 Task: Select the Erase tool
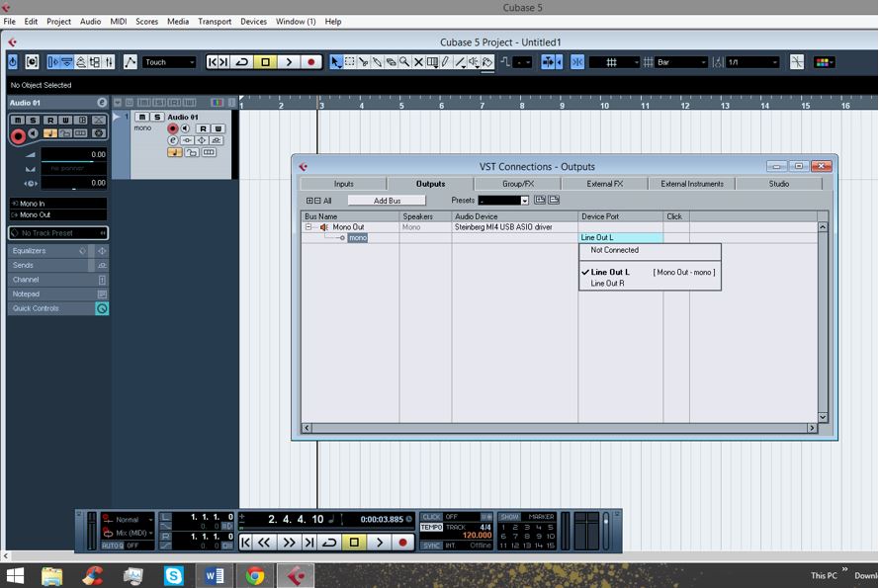391,62
